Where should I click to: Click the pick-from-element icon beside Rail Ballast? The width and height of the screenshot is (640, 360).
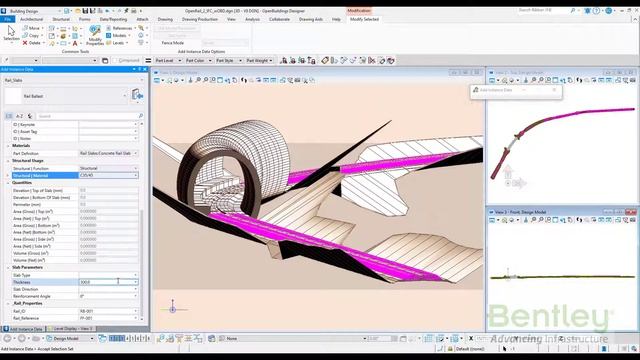(137, 95)
